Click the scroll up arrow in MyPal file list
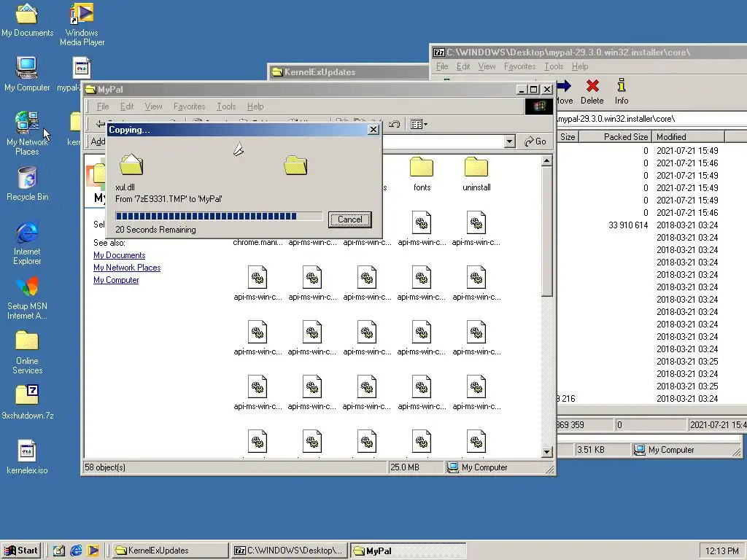Screen dimensions: 747x560 coord(546,161)
